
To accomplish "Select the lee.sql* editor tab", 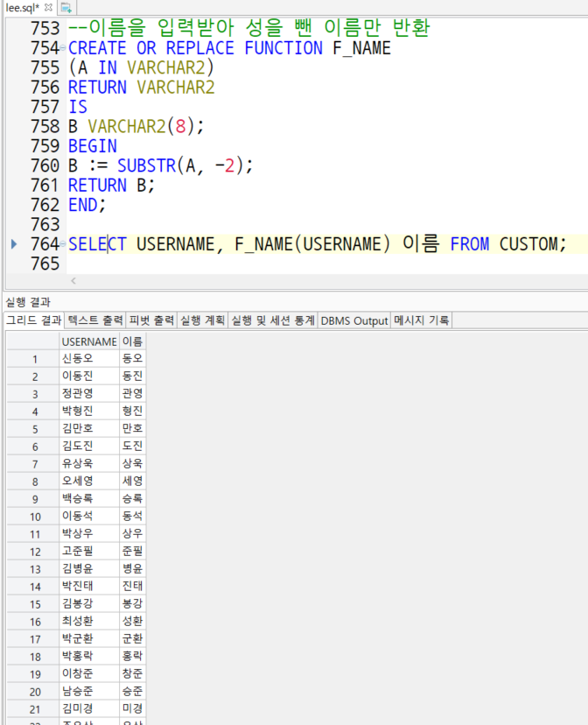I will coord(22,7).
